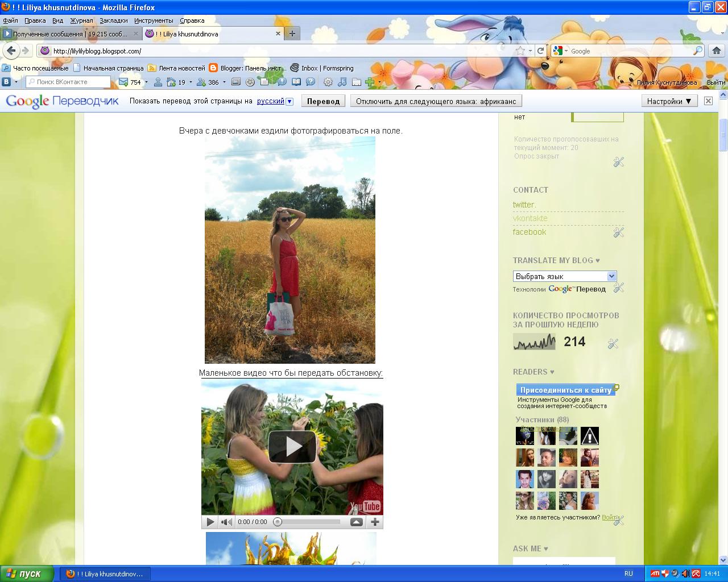The width and height of the screenshot is (728, 582).
Task: Expand the video player upward arrow menu
Action: tap(357, 522)
